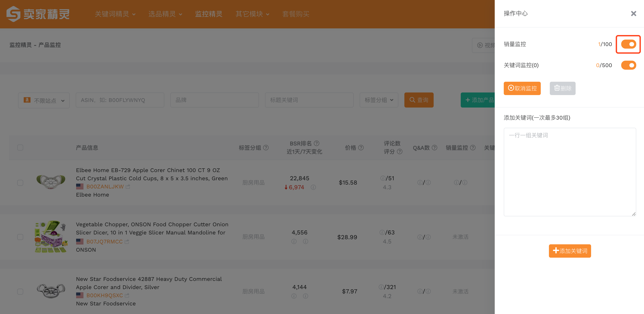Open the Elbee Home apple corer thumbnail
This screenshot has height=314, width=644.
click(x=51, y=182)
